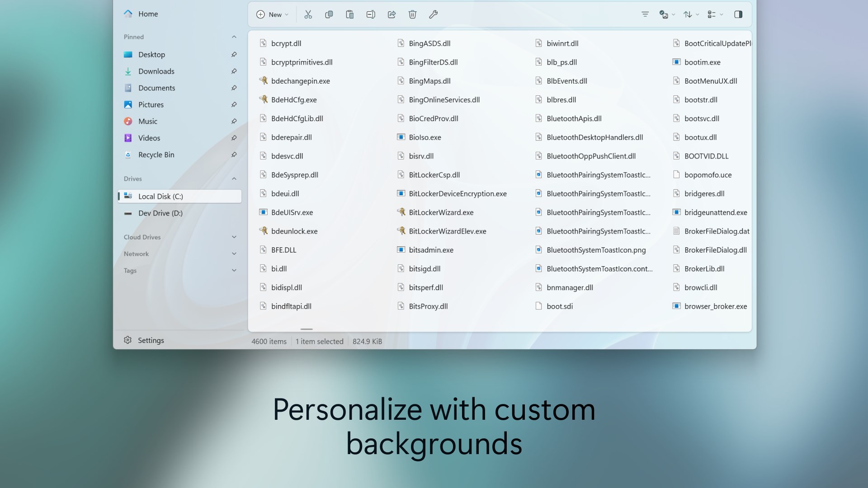Click the Rename icon in the toolbar
Viewport: 868px width, 488px height.
[370, 14]
